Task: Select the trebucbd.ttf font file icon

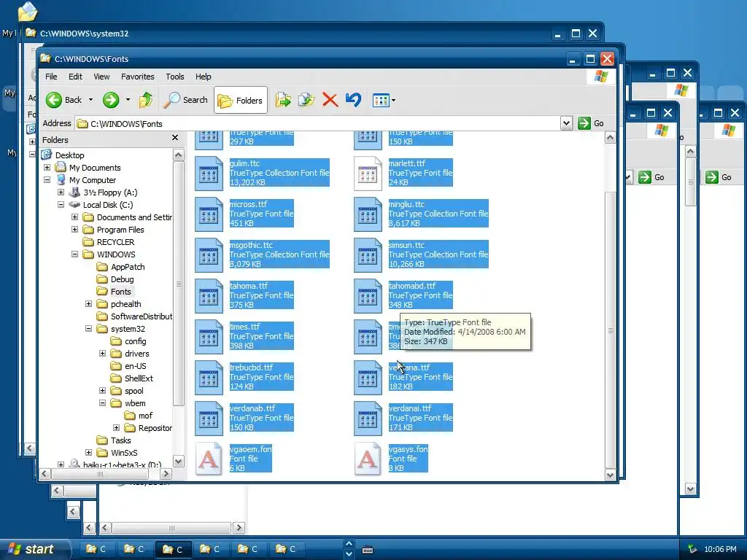Action: click(x=209, y=378)
